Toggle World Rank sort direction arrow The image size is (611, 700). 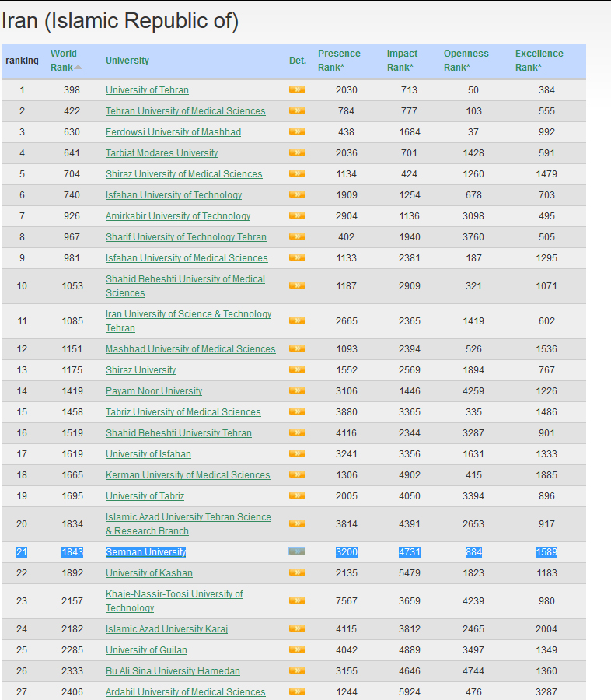pyautogui.click(x=78, y=68)
